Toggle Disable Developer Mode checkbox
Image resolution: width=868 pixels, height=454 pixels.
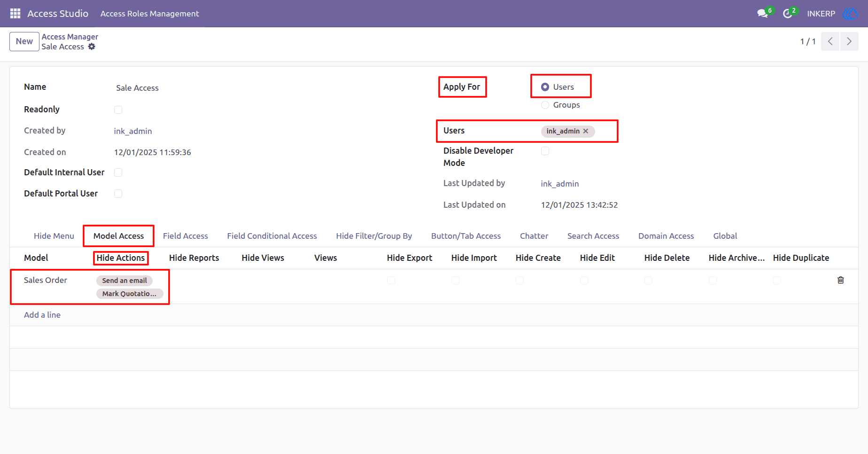tap(545, 151)
